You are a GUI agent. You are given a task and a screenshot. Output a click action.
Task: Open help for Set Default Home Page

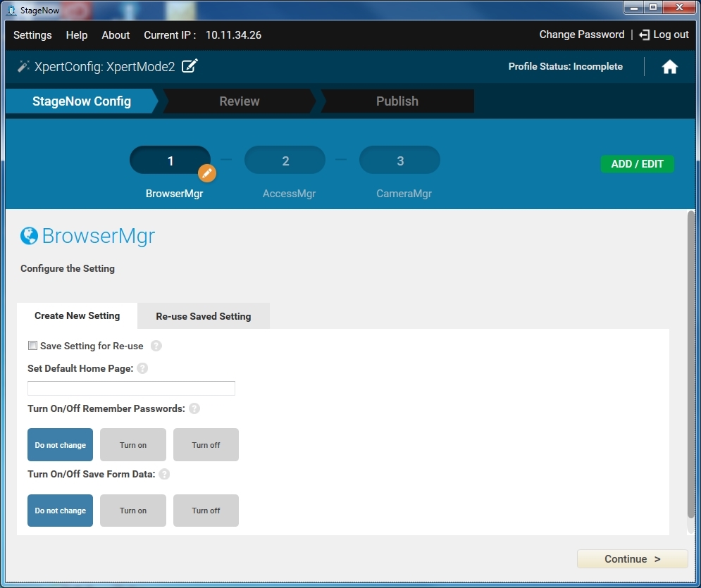[142, 368]
